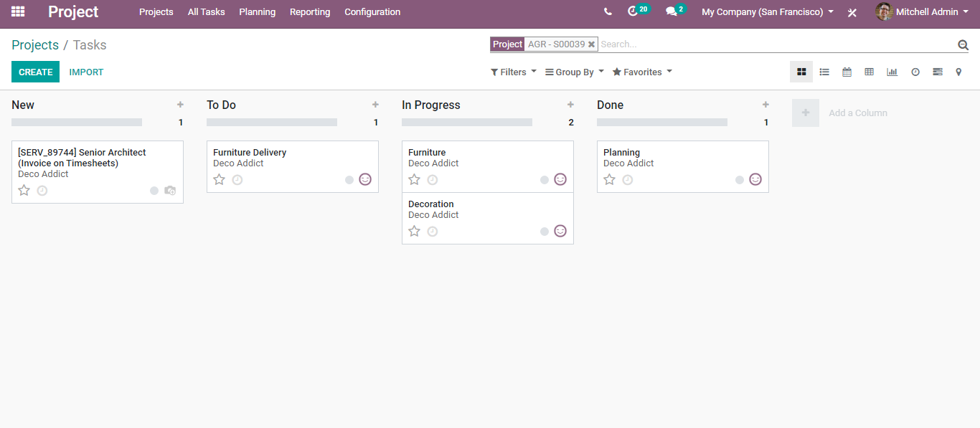Screen dimensions: 980x428
Task: Open the Projects menu
Action: click(156, 11)
